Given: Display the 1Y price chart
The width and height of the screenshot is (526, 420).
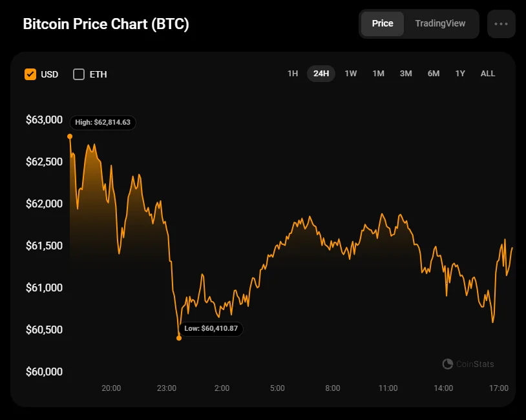Looking at the screenshot, I should [x=460, y=74].
